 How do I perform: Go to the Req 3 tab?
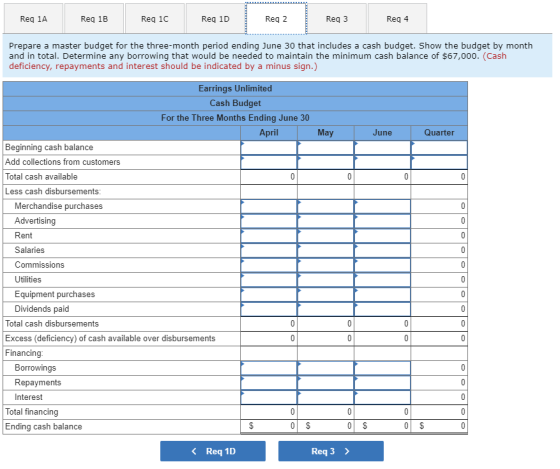point(337,19)
